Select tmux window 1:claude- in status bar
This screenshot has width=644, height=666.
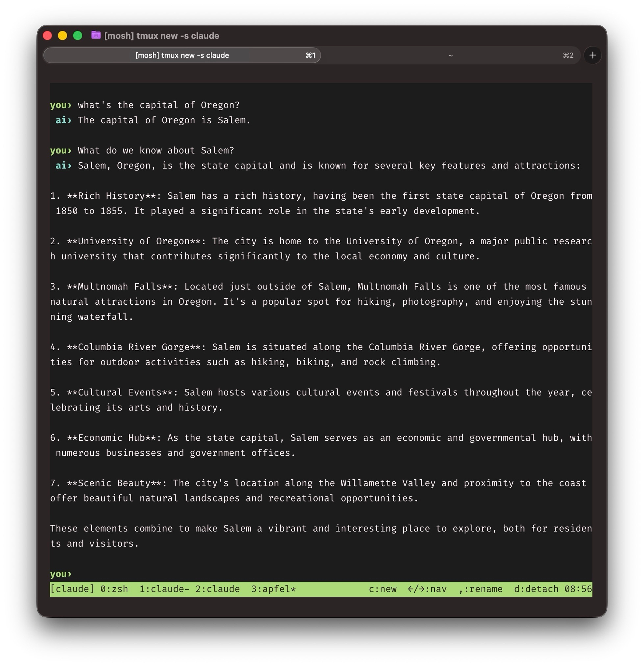(164, 589)
